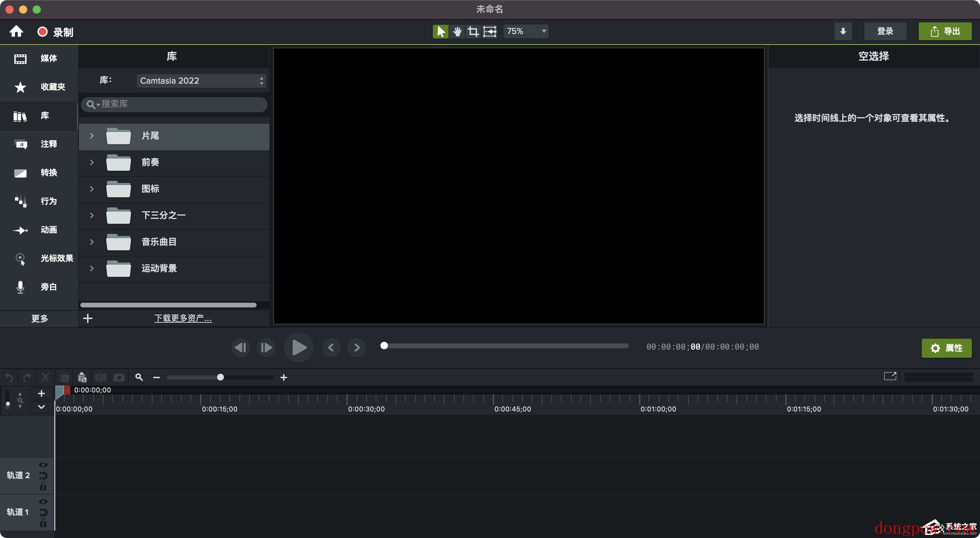Jump to previous clip with left chevron
This screenshot has width=980, height=538.
[x=331, y=348]
